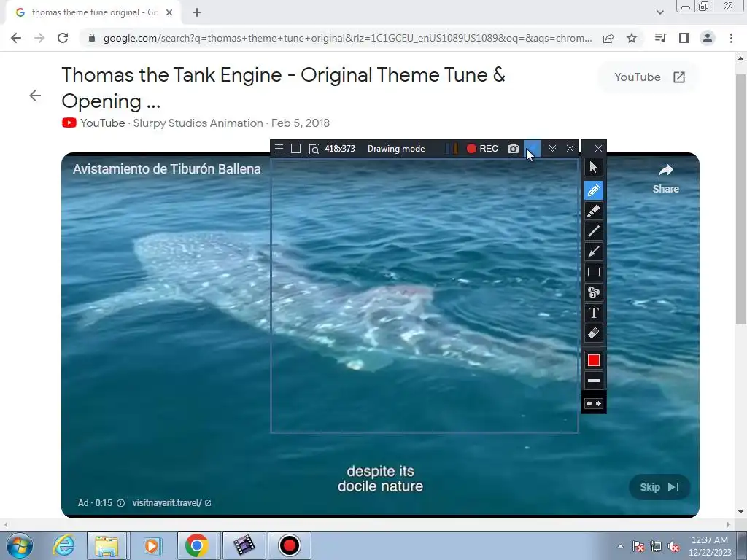This screenshot has width=747, height=560.
Task: View site information lock icon
Action: click(x=92, y=38)
